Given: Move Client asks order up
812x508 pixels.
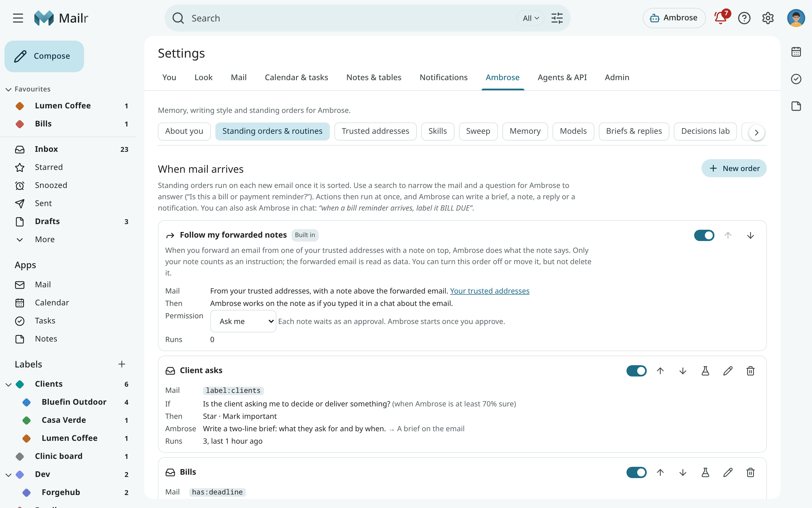Looking at the screenshot, I should pyautogui.click(x=660, y=371).
